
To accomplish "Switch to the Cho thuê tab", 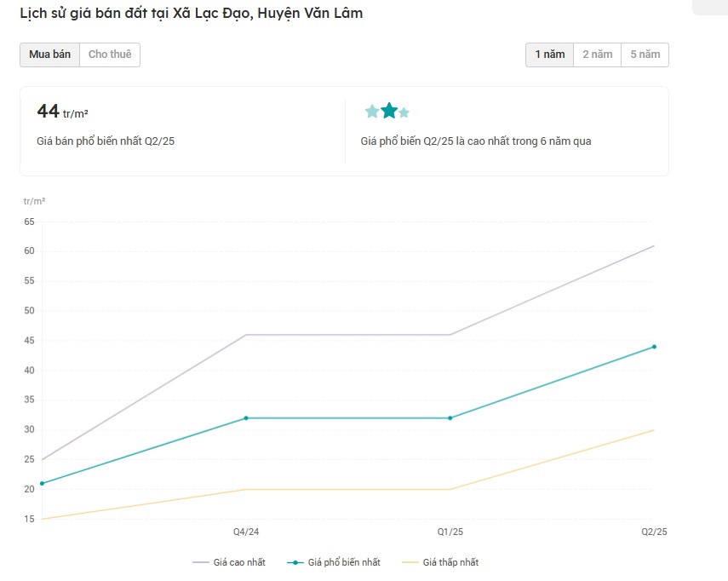I will click(x=110, y=55).
